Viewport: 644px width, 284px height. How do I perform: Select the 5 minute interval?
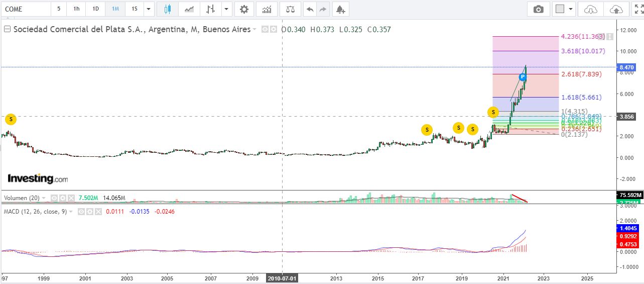click(59, 9)
